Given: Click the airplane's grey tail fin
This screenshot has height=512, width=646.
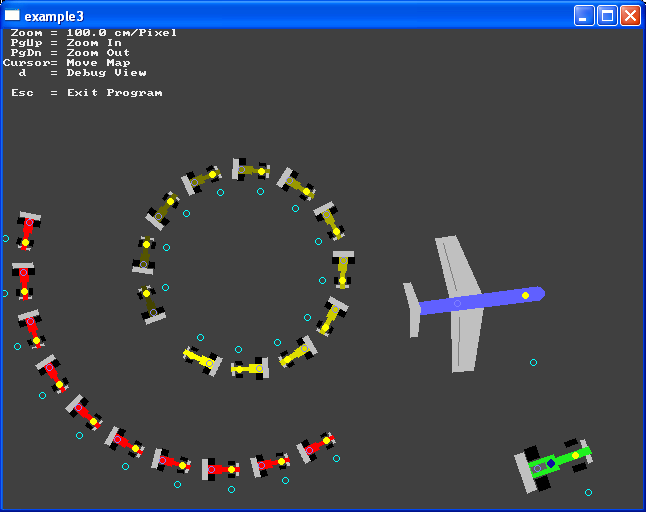Looking at the screenshot, I should tap(411, 309).
